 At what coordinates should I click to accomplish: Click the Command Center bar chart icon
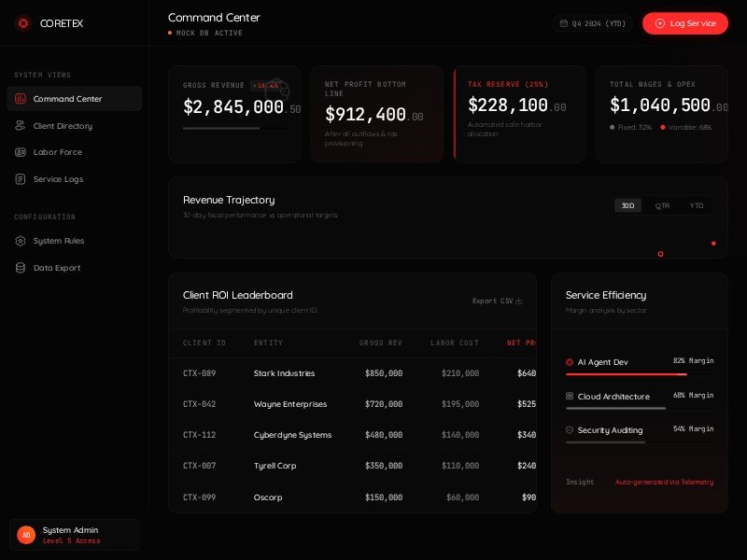click(21, 99)
